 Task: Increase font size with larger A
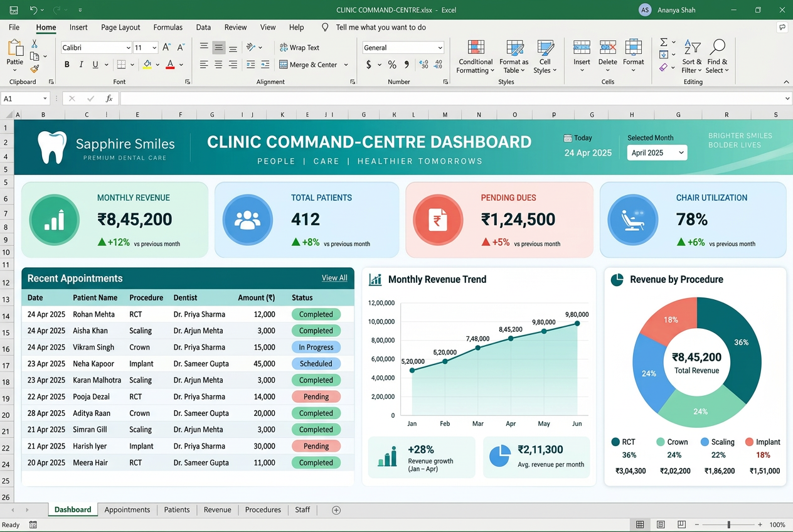(x=166, y=48)
